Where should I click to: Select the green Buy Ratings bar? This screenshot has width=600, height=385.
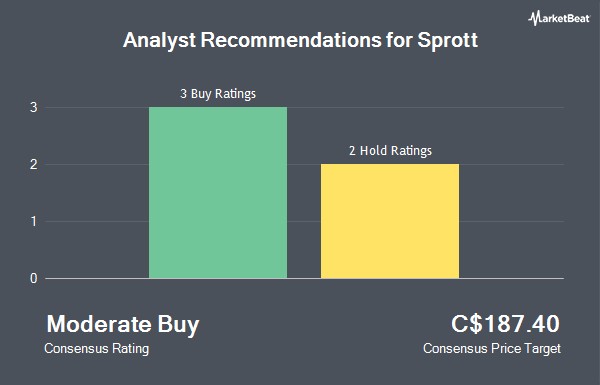click(218, 192)
